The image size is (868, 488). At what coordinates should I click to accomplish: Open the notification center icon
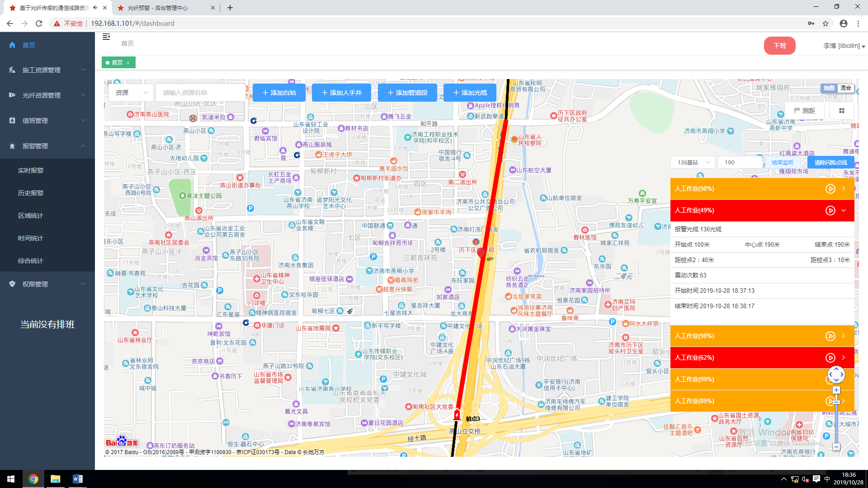pyautogui.click(x=816, y=479)
